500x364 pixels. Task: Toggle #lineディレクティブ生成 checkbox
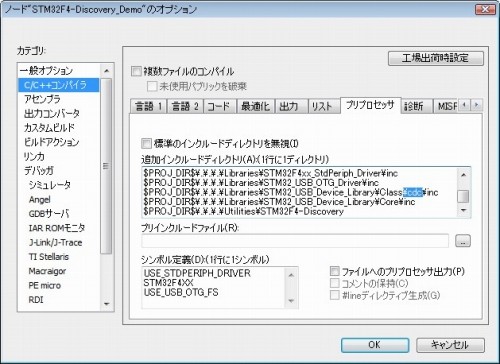click(x=334, y=295)
